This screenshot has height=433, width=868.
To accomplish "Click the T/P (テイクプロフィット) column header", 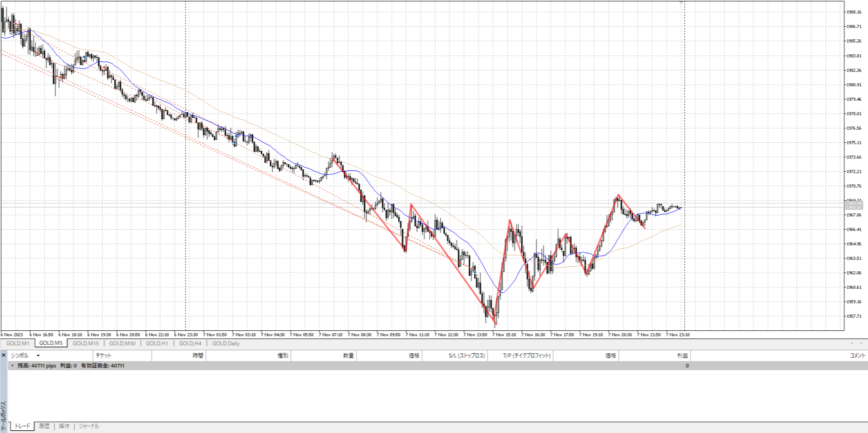I will pos(527,356).
